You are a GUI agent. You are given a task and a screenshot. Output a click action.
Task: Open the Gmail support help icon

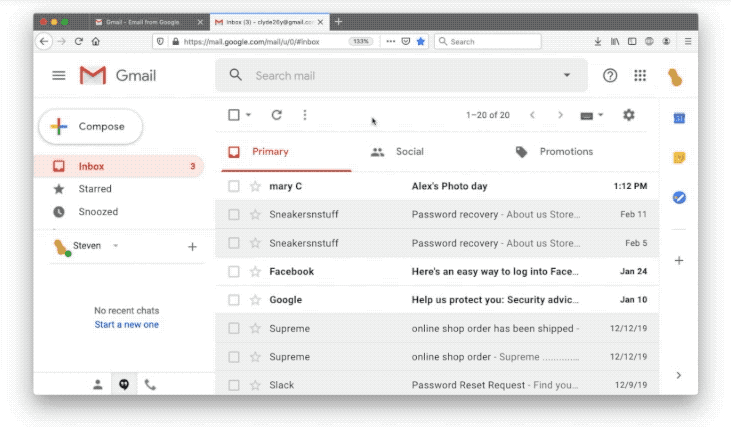pos(610,76)
